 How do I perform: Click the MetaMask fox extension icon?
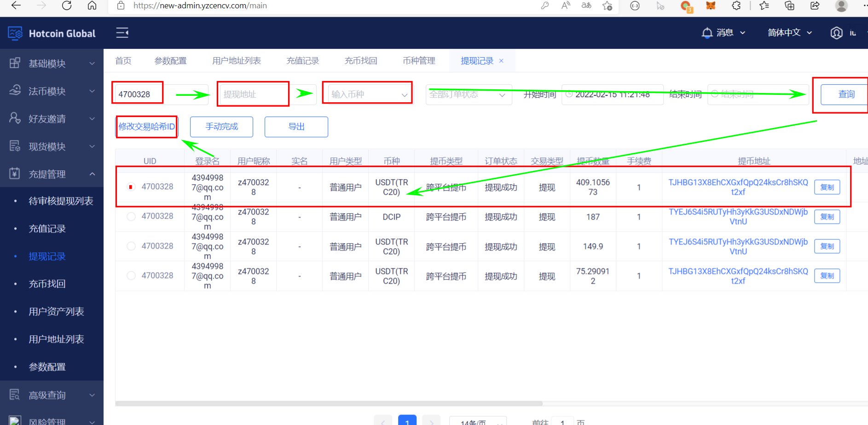[x=711, y=6]
